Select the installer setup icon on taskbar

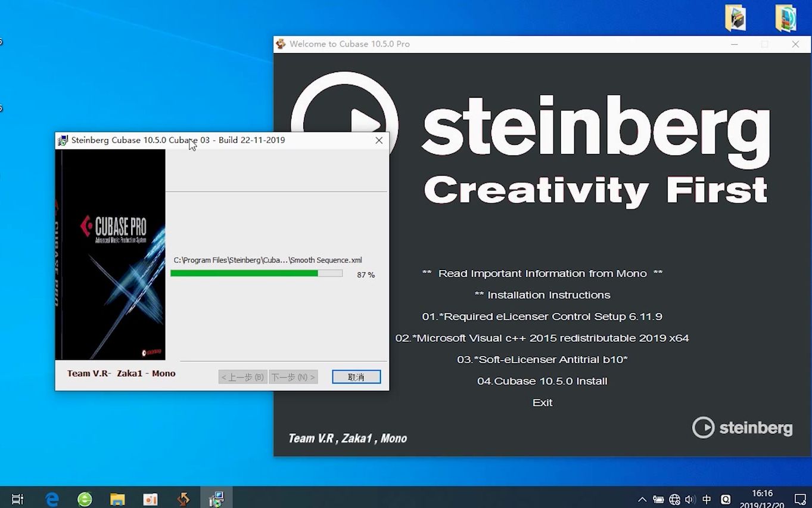coord(216,499)
